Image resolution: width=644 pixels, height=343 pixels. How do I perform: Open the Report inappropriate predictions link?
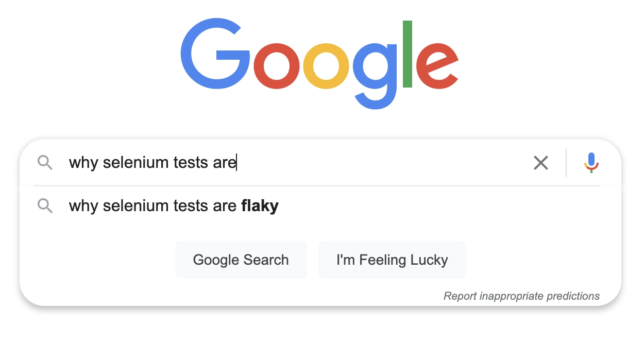point(521,296)
